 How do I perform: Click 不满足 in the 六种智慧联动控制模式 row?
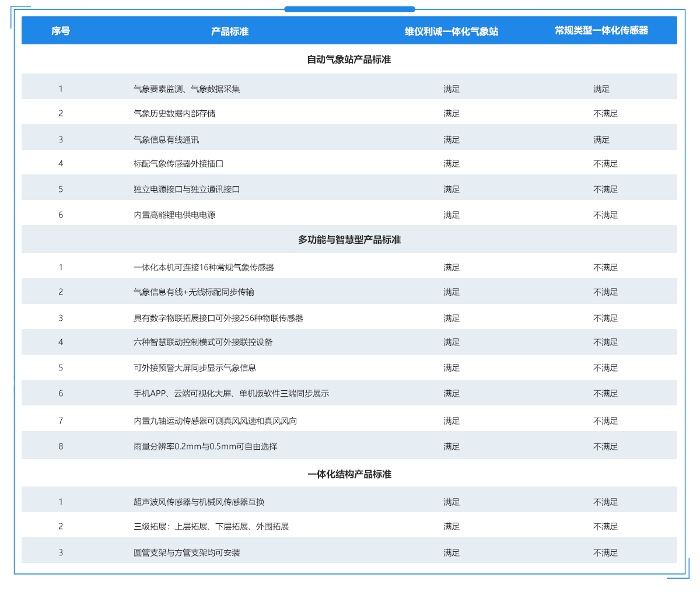[605, 342]
